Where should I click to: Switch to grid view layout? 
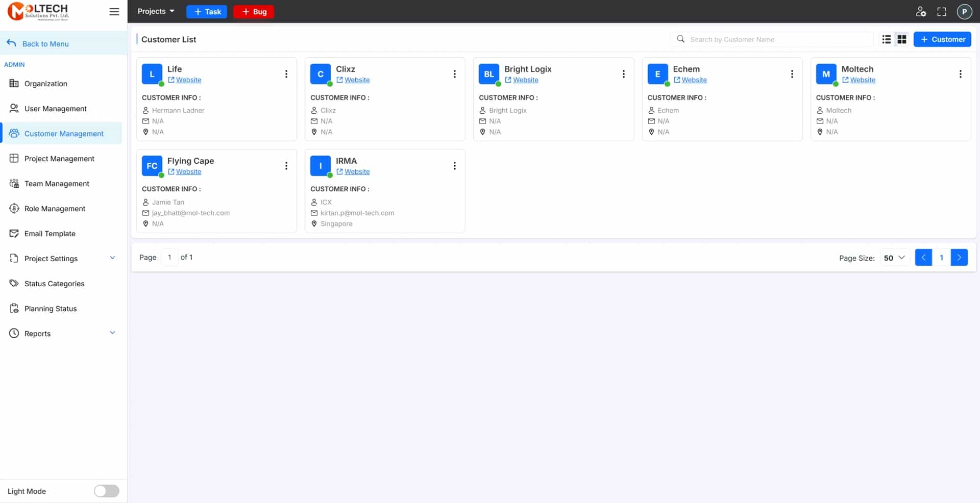[x=902, y=39]
